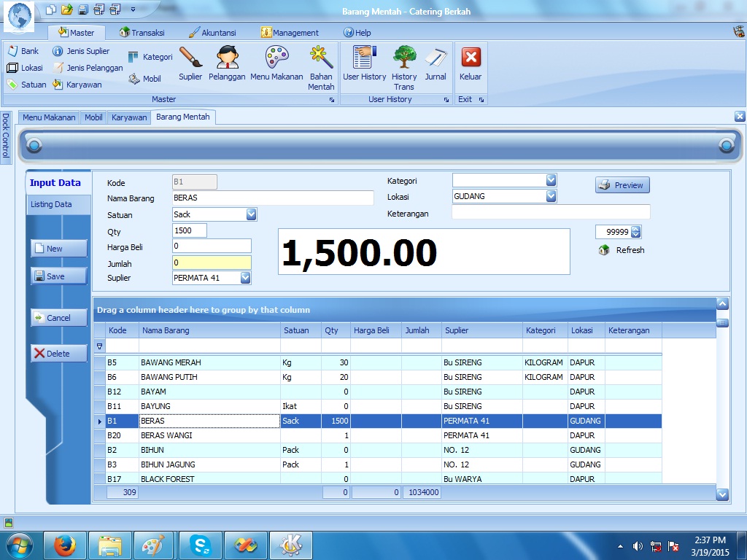Click the Delete button
Viewport: 747px width, 560px height.
coord(58,354)
